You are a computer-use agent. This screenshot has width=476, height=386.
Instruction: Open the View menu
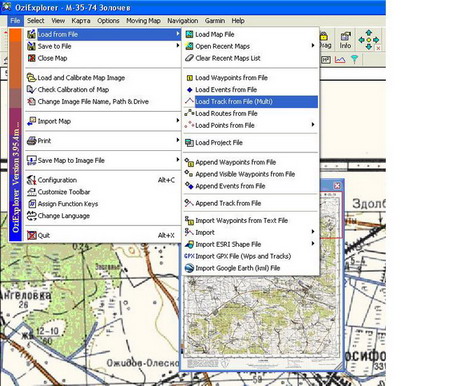(x=58, y=21)
